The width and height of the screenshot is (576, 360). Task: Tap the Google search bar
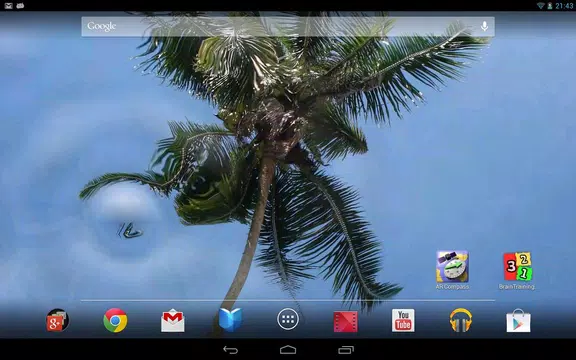(288, 26)
